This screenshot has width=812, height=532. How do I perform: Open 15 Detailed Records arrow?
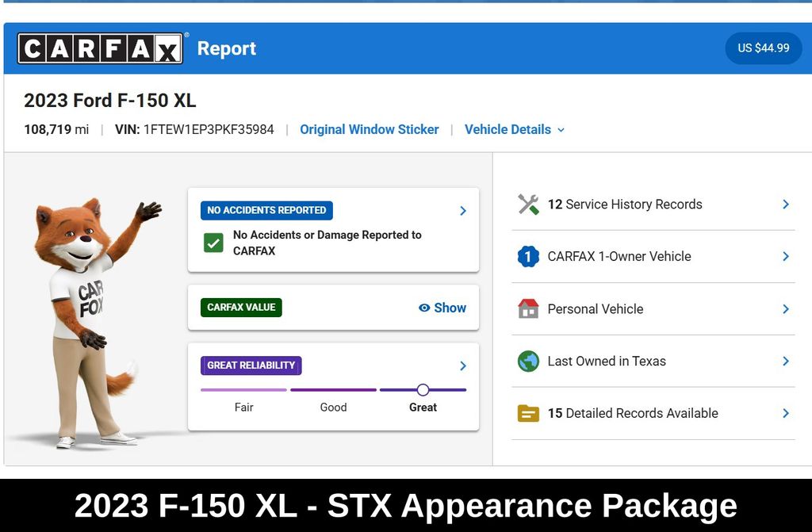[786, 413]
